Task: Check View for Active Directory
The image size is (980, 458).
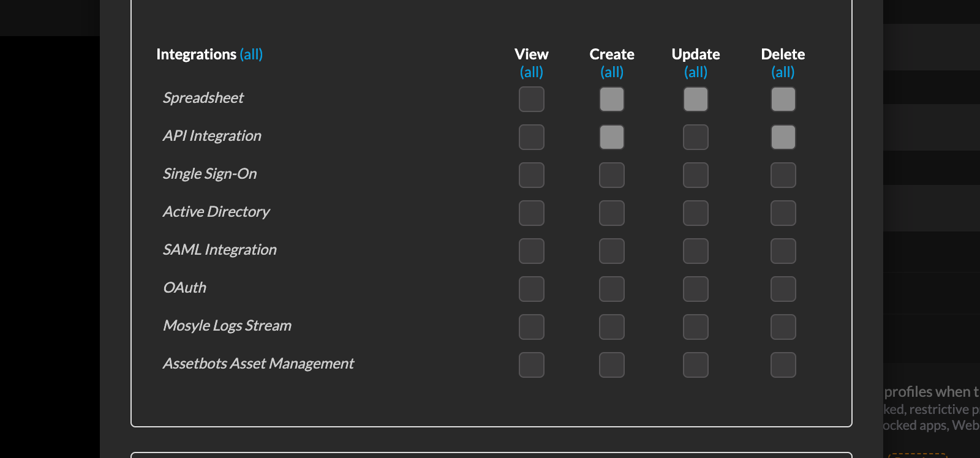Action: pos(532,213)
